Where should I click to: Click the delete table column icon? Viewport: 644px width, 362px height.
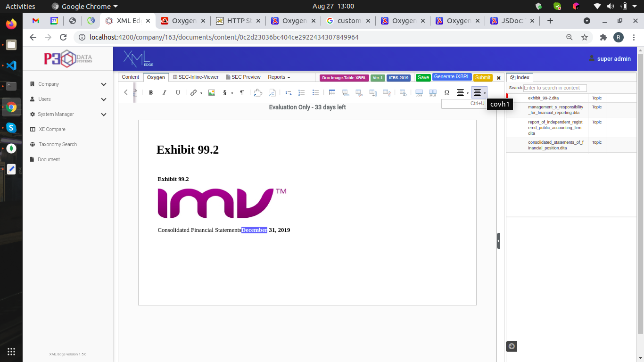tap(387, 93)
